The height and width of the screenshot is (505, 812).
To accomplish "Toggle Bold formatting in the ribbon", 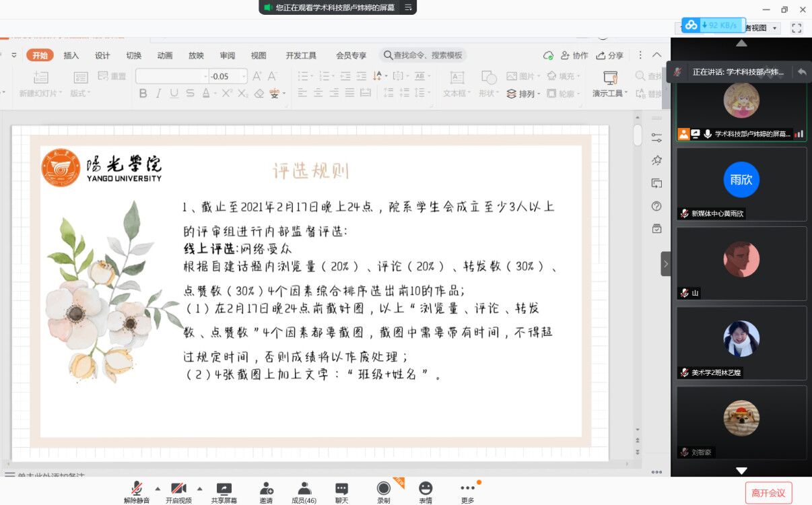I will click(x=143, y=94).
